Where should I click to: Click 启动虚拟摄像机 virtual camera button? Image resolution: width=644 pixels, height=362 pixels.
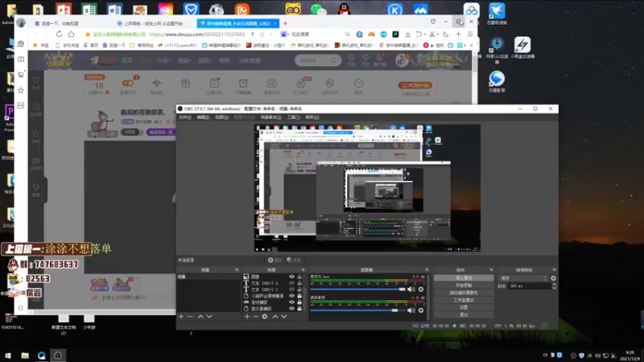tap(464, 293)
